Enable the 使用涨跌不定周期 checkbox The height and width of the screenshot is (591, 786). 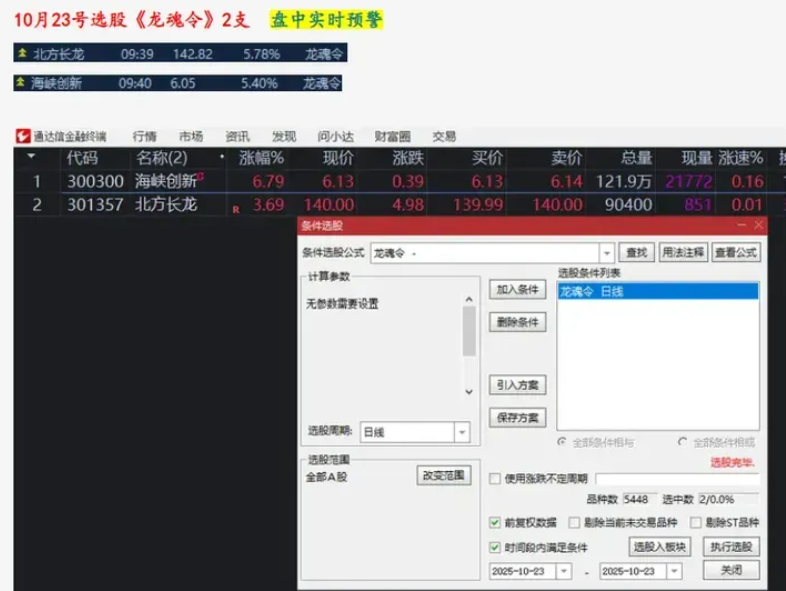click(496, 479)
